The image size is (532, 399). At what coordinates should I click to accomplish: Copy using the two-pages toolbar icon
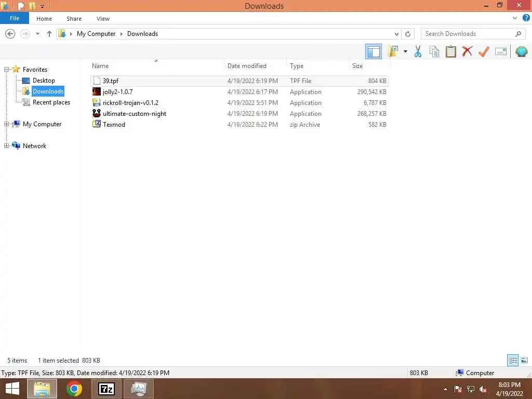click(x=434, y=51)
